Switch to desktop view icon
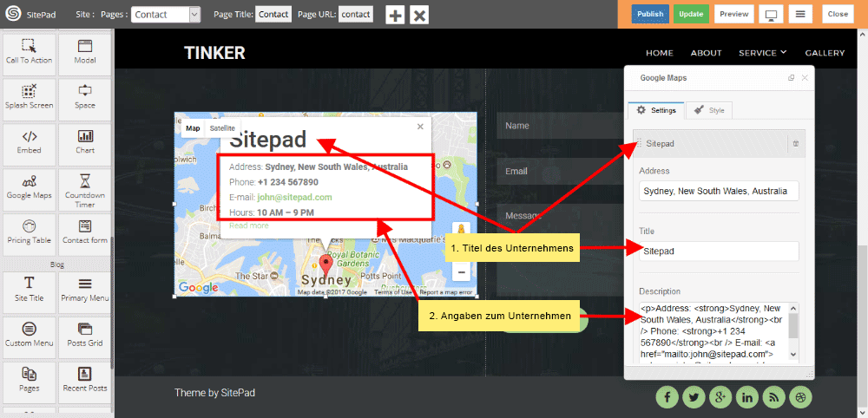Viewport: 868px width, 418px height. (x=771, y=15)
